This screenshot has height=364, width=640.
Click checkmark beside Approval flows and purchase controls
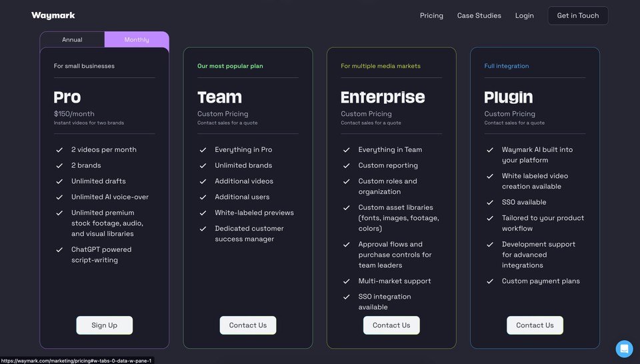(347, 245)
